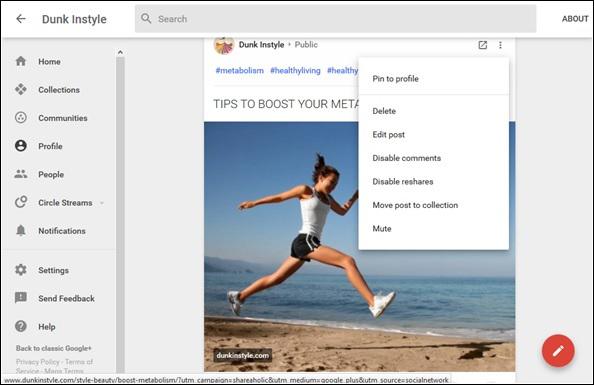Click the People group icon
This screenshot has width=594, height=385.
[x=21, y=174]
